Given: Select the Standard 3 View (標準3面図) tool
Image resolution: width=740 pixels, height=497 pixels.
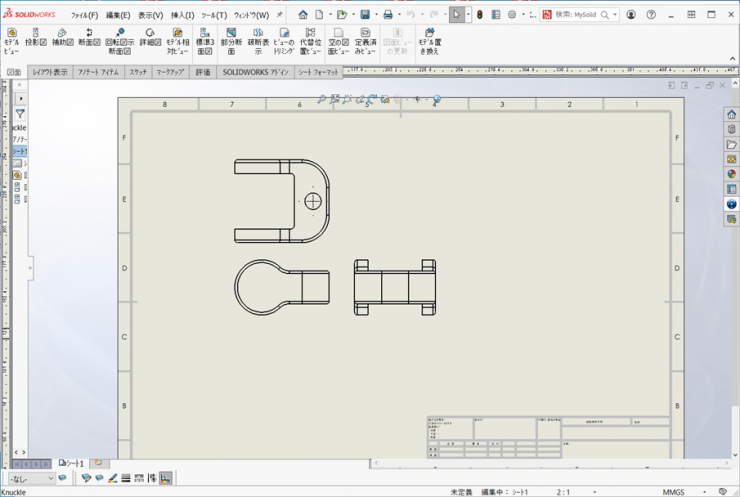Looking at the screenshot, I should click(204, 42).
